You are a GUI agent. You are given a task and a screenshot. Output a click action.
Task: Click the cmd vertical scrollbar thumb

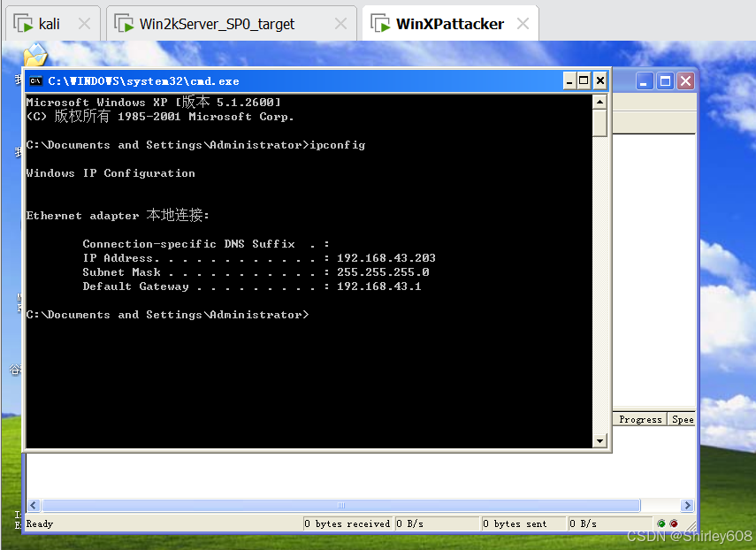click(x=599, y=124)
